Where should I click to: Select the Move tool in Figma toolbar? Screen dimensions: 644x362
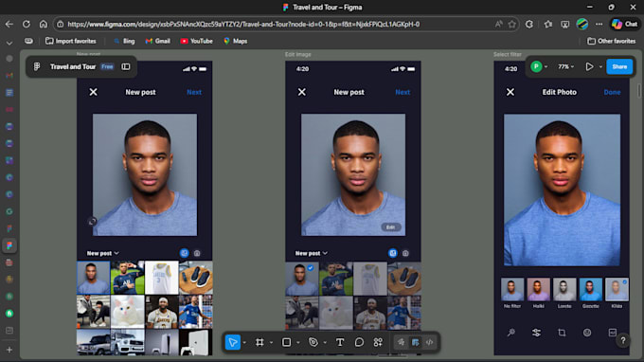tap(233, 342)
